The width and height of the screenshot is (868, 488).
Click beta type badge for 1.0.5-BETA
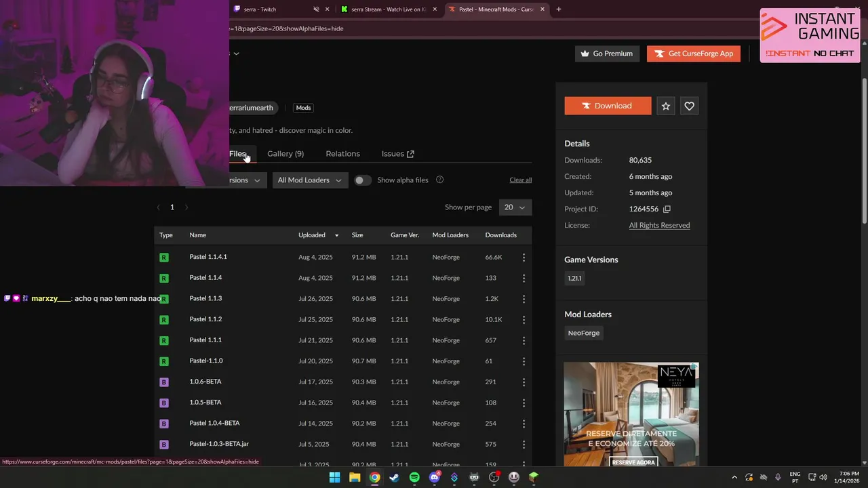[x=163, y=403]
